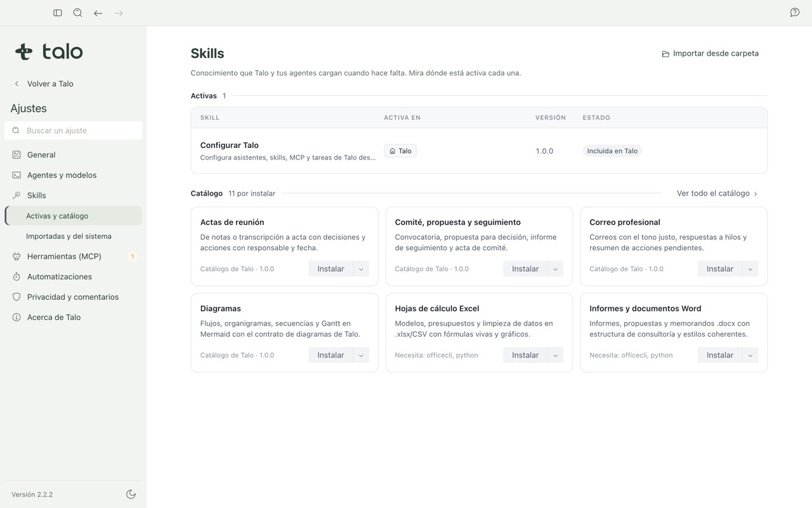
Task: Expand install options for Correo profesional
Action: (750, 269)
